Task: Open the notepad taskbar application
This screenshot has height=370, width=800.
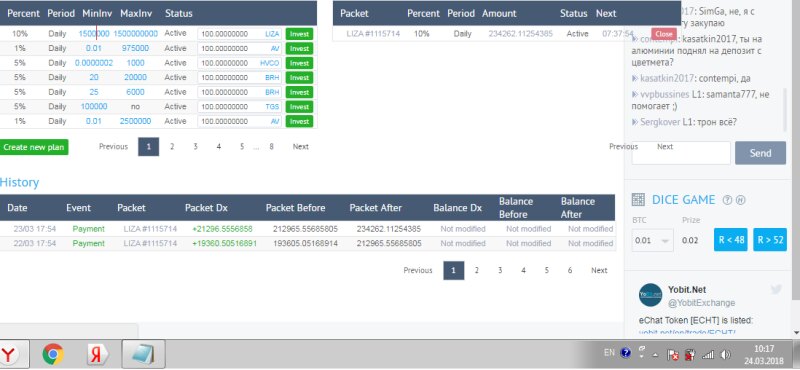Action: point(143,354)
